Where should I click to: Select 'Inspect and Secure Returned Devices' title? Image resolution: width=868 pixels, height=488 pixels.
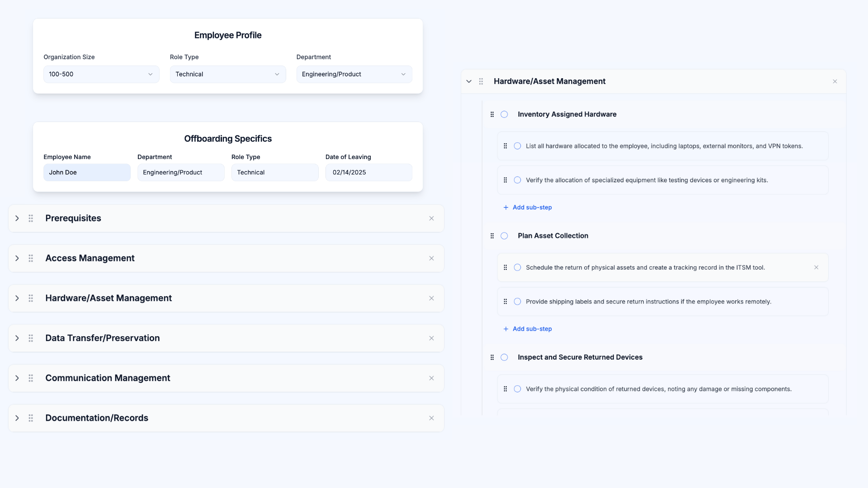tap(580, 357)
